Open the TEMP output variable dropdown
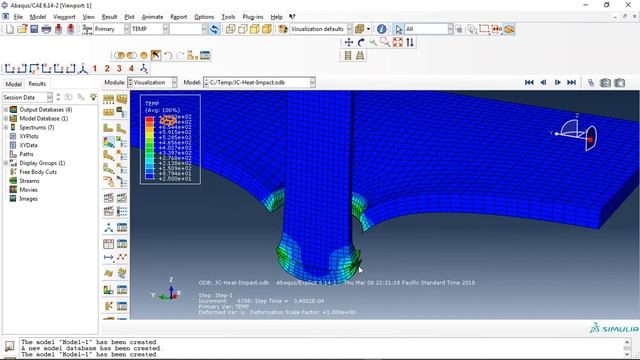Image resolution: width=640 pixels, height=360 pixels. tap(166, 29)
